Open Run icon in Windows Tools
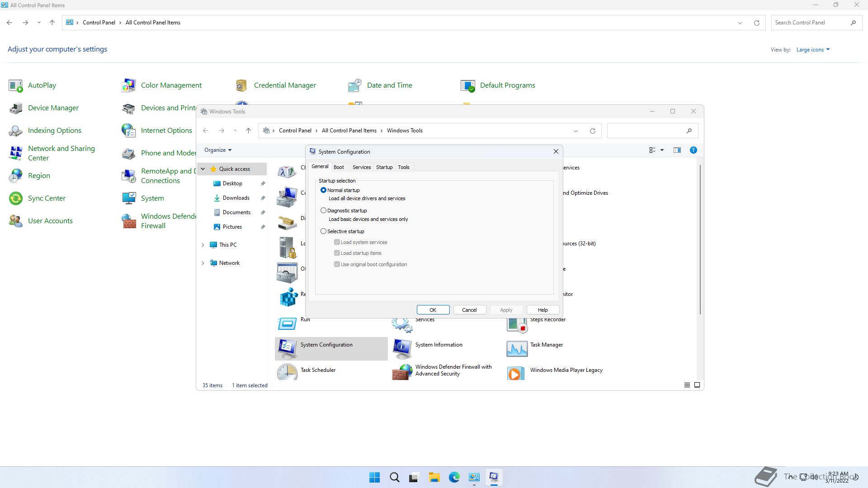Screen dimensions: 868x488 [x=287, y=323]
